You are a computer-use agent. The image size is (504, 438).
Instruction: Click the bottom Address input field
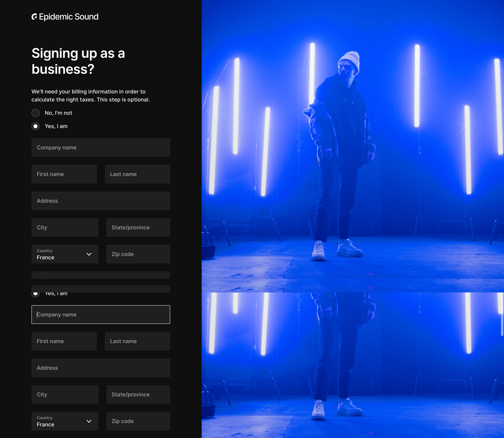click(101, 368)
